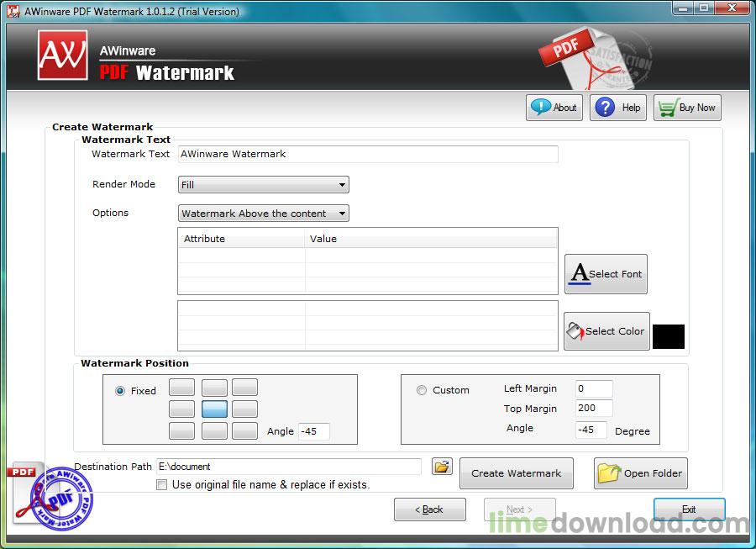Choose the top-left watermark position
Viewport: 756px width, 549px height.
[181, 387]
